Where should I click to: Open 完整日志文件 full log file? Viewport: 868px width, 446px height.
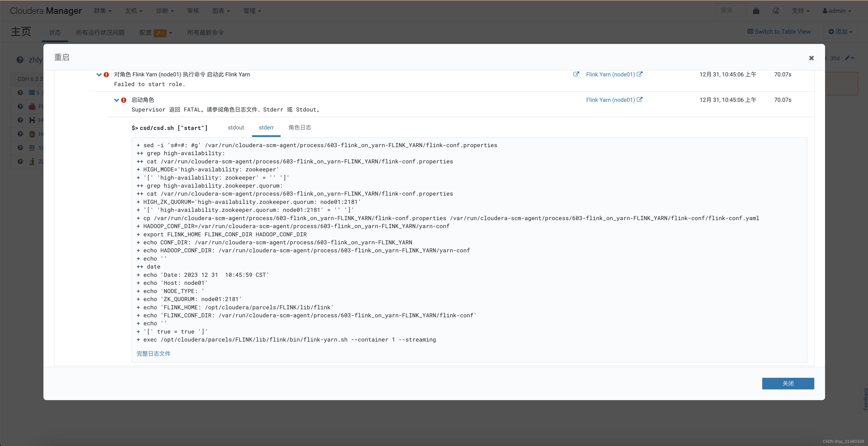pyautogui.click(x=153, y=353)
